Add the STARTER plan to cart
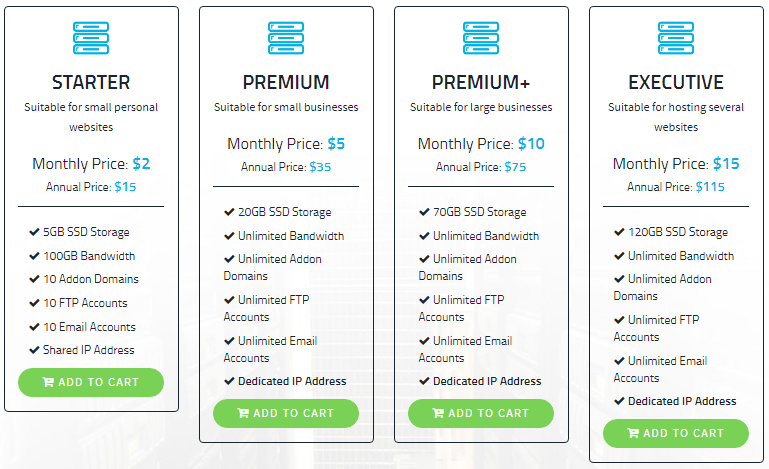The height and width of the screenshot is (469, 769). pyautogui.click(x=91, y=382)
